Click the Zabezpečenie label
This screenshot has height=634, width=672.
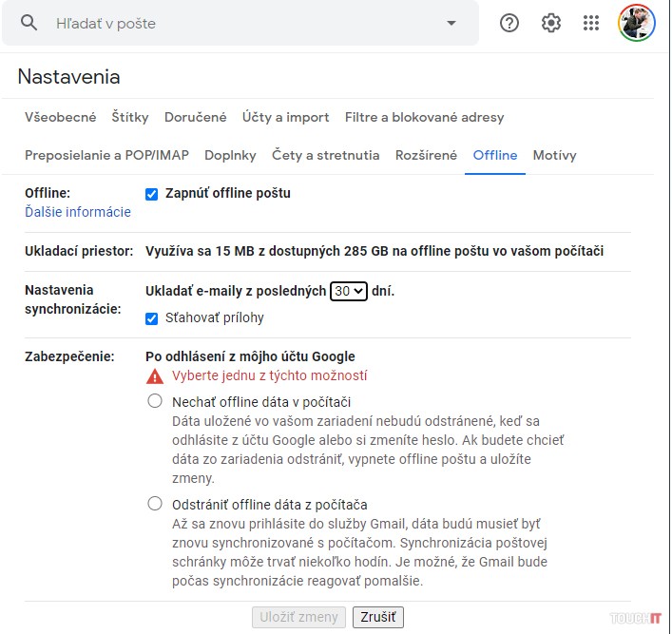[x=69, y=356]
